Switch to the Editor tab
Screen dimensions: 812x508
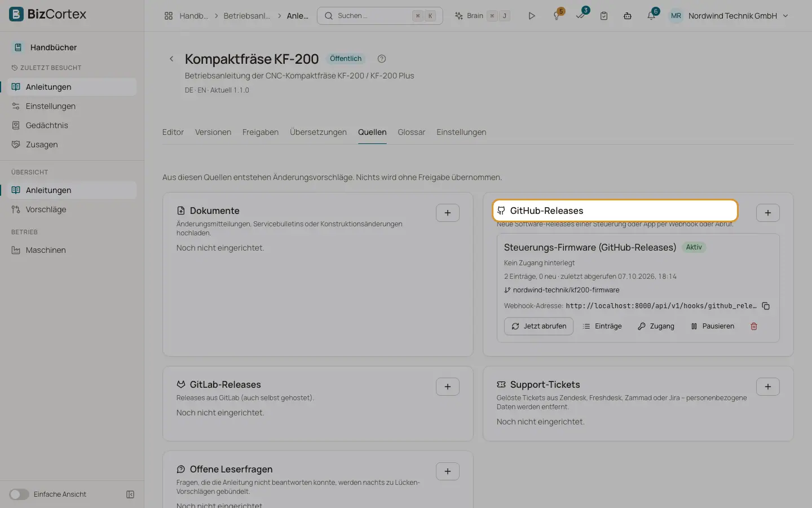[x=173, y=132]
